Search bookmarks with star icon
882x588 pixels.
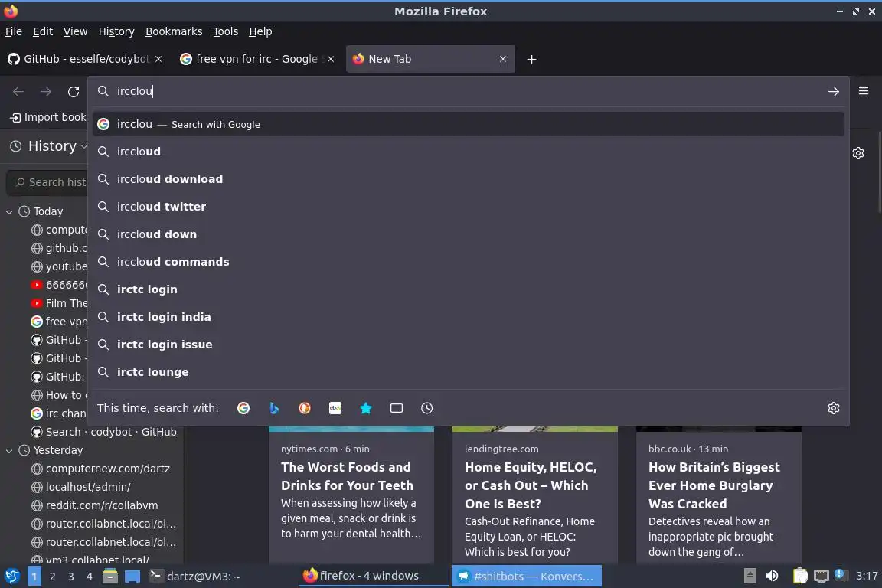(366, 408)
